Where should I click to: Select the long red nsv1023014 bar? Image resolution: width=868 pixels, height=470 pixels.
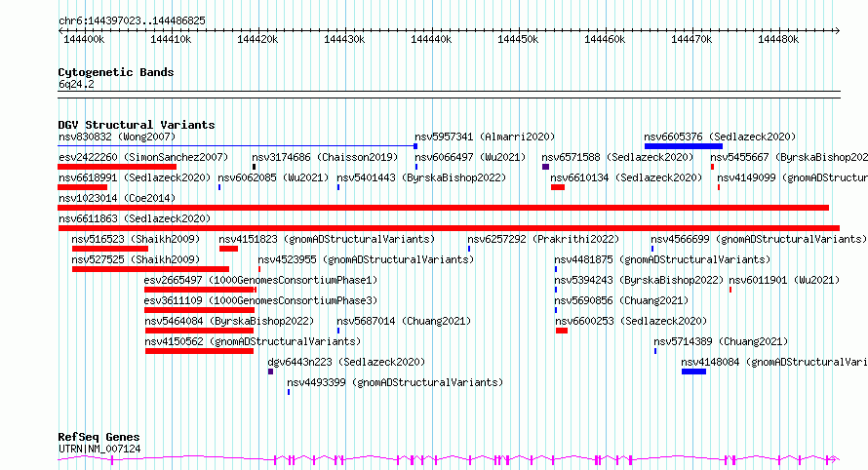click(443, 208)
